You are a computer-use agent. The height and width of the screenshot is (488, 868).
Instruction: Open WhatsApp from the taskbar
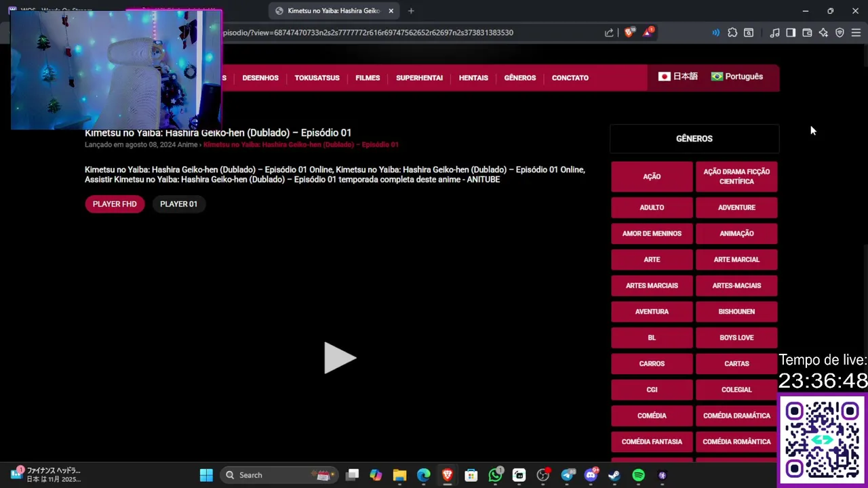tap(496, 475)
